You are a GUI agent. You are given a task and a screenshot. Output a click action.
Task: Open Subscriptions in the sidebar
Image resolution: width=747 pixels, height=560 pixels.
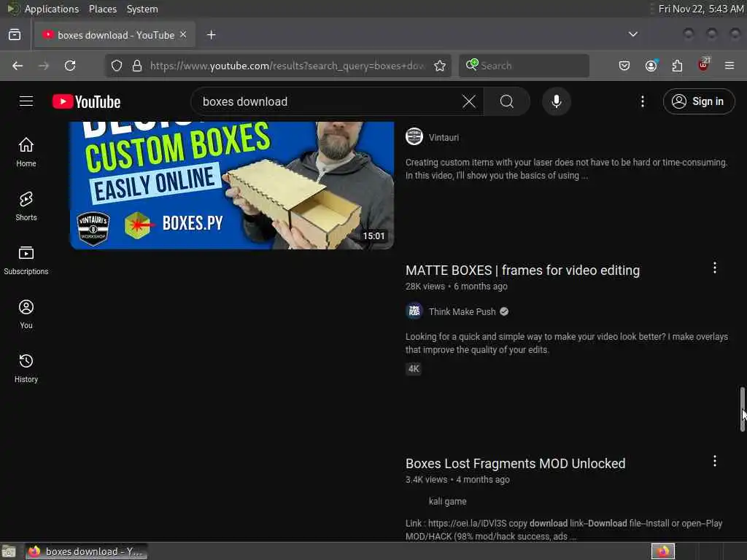pyautogui.click(x=26, y=260)
